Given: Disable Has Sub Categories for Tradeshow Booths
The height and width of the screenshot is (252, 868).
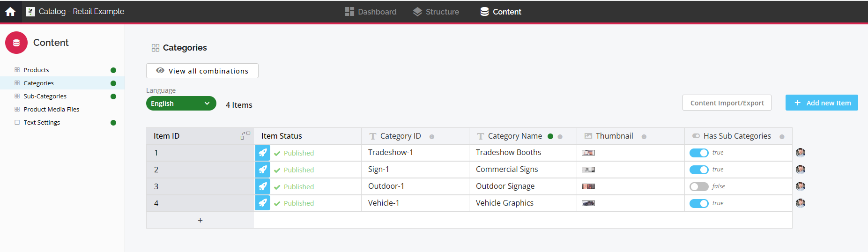Looking at the screenshot, I should pos(699,153).
